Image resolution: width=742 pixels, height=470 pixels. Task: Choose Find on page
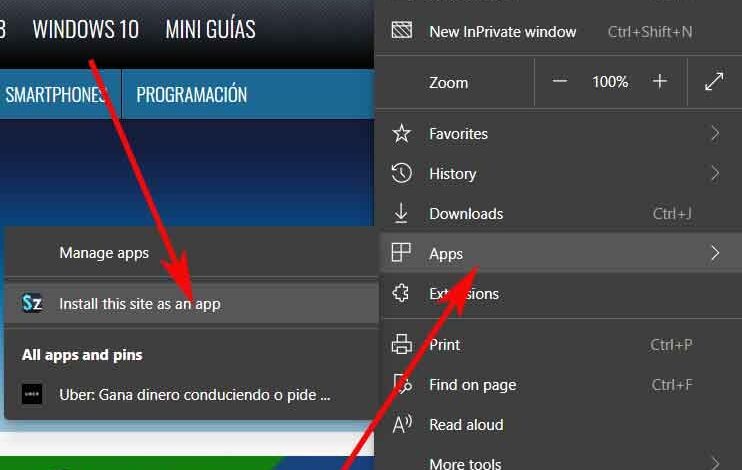[558, 384]
